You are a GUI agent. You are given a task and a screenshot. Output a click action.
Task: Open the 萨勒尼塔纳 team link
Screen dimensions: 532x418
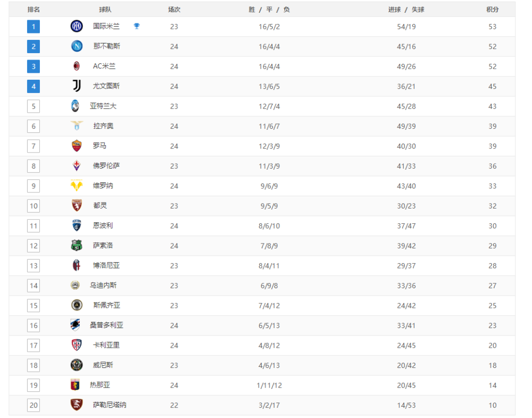[110, 405]
